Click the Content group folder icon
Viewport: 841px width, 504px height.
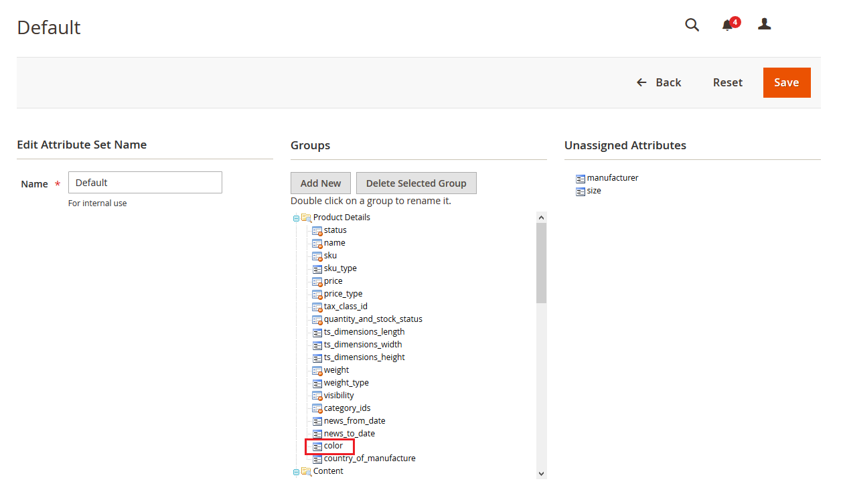[x=306, y=471]
